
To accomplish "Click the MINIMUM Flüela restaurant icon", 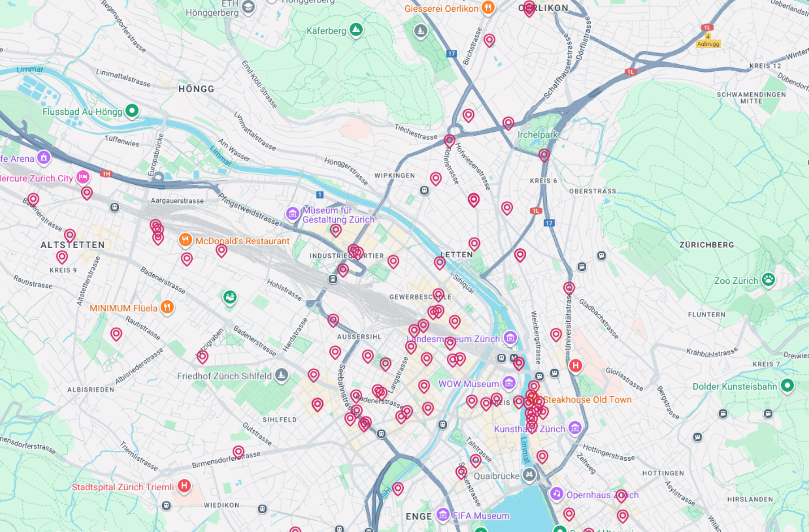I will point(167,307).
